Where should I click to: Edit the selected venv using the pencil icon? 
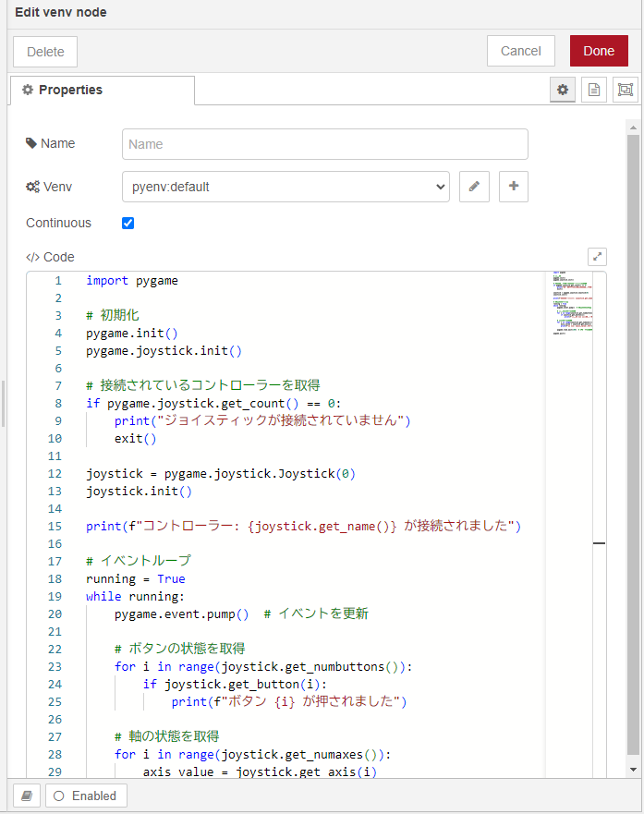[x=474, y=187]
